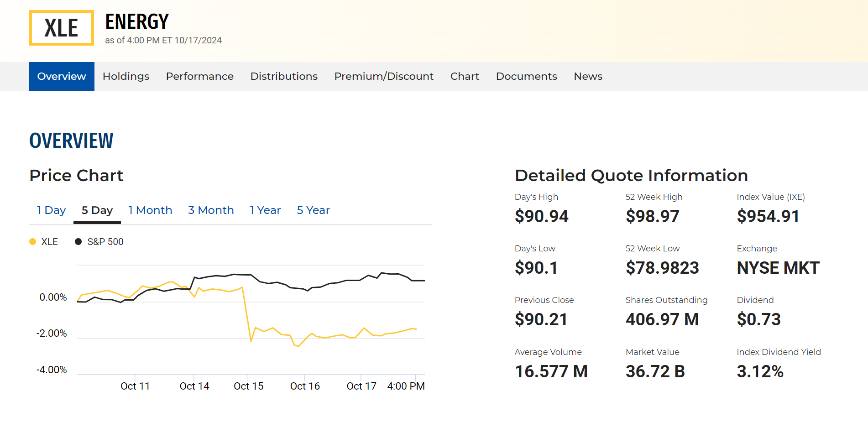
Task: Click the 0.00% y-axis label
Action: pyautogui.click(x=53, y=297)
